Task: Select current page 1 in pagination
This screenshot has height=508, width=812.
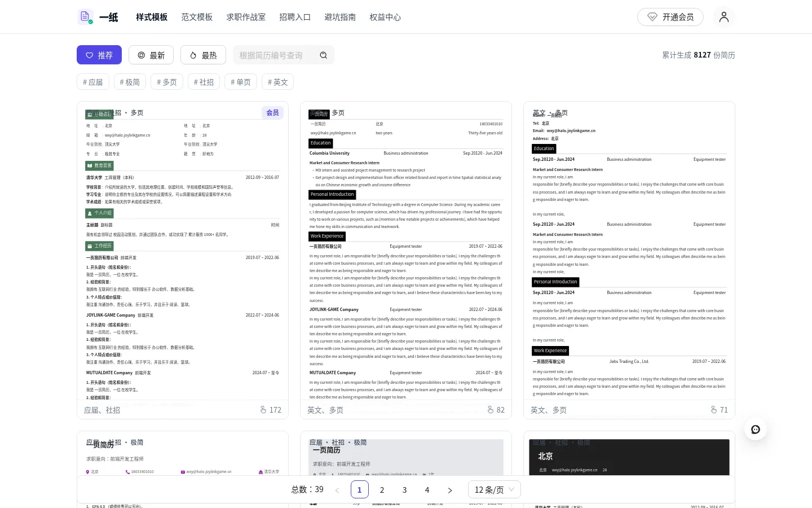Action: click(x=360, y=490)
